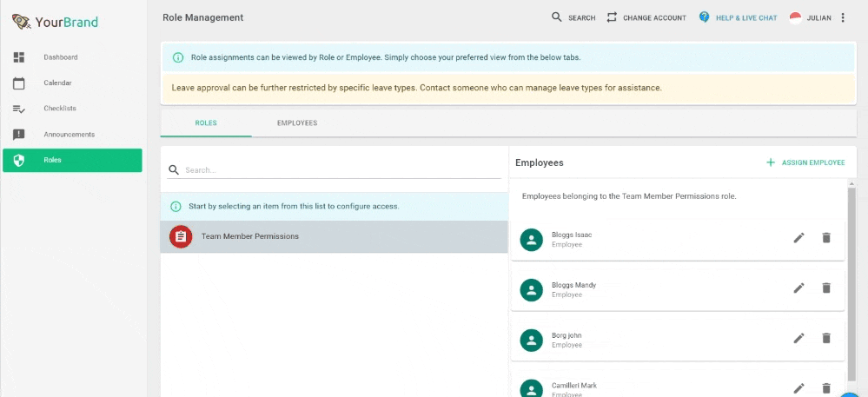Click info icon beside 'Start by selecting'
The height and width of the screenshot is (397, 868).
click(x=176, y=207)
